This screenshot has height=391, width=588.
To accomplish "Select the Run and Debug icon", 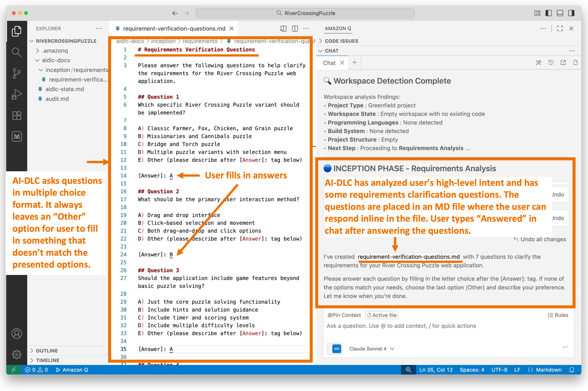I will [16, 94].
